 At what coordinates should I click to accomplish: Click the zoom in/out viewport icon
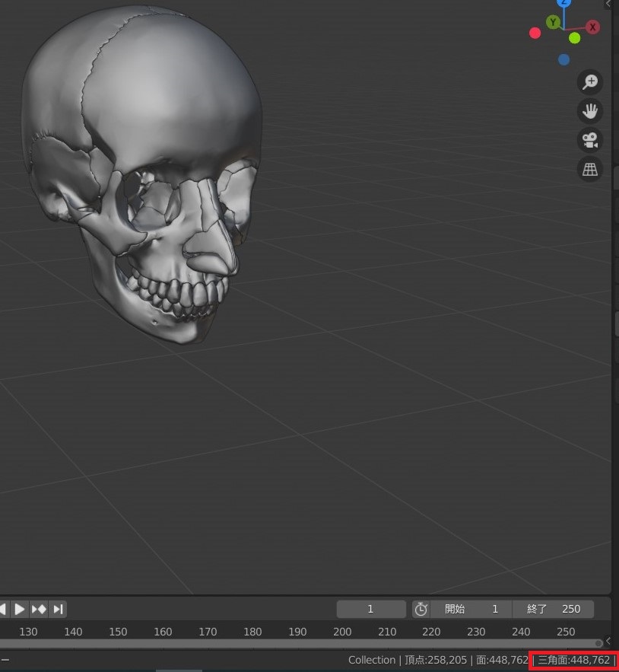click(590, 82)
